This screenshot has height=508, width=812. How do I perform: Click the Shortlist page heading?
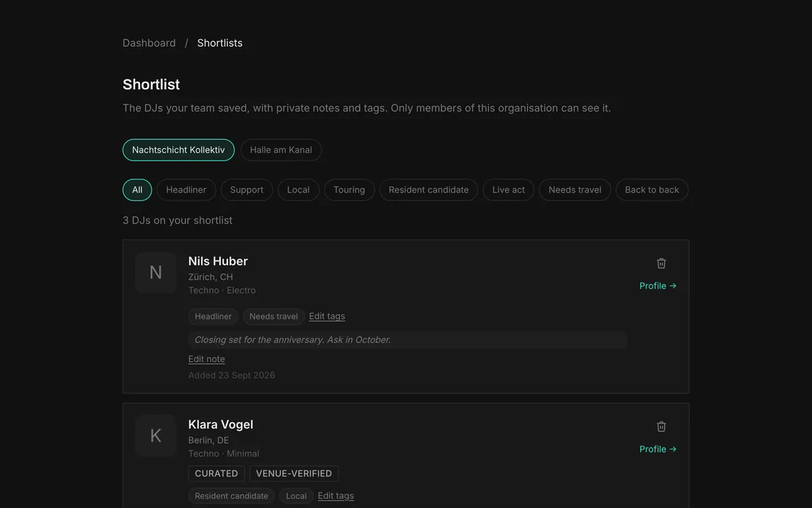(x=151, y=85)
